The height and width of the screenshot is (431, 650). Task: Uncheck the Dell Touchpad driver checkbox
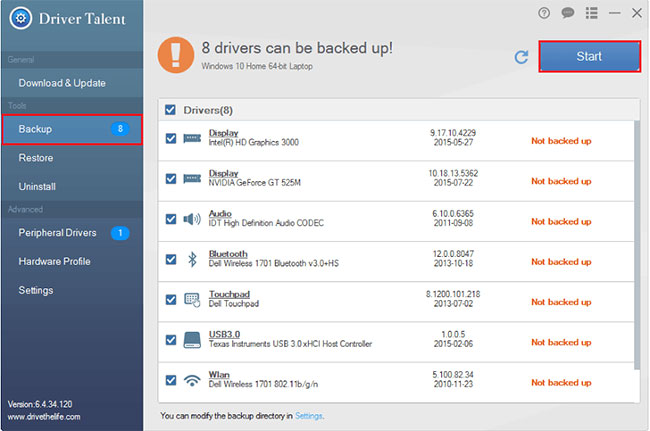point(171,299)
